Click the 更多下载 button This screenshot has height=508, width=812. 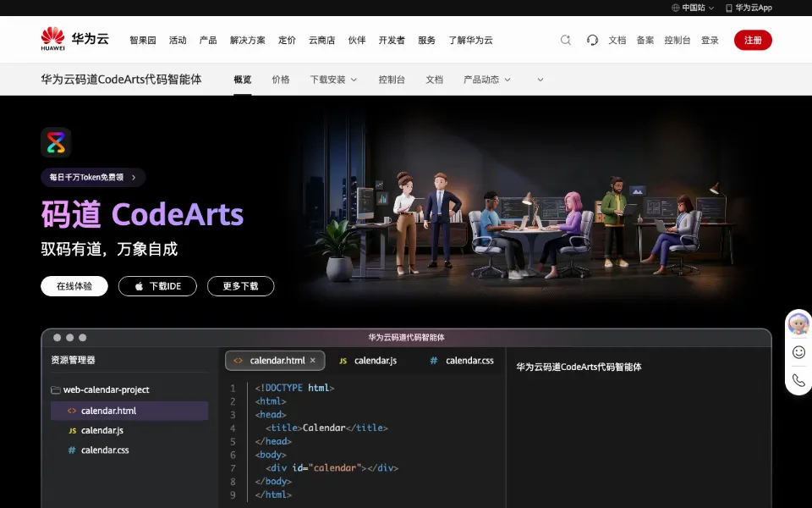(x=241, y=286)
